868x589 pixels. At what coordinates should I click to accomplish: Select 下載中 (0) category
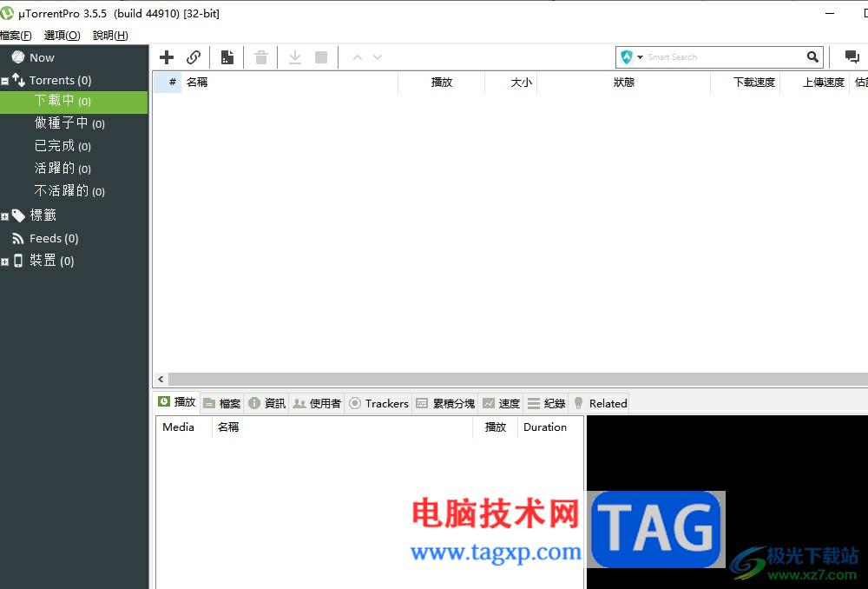pos(74,101)
